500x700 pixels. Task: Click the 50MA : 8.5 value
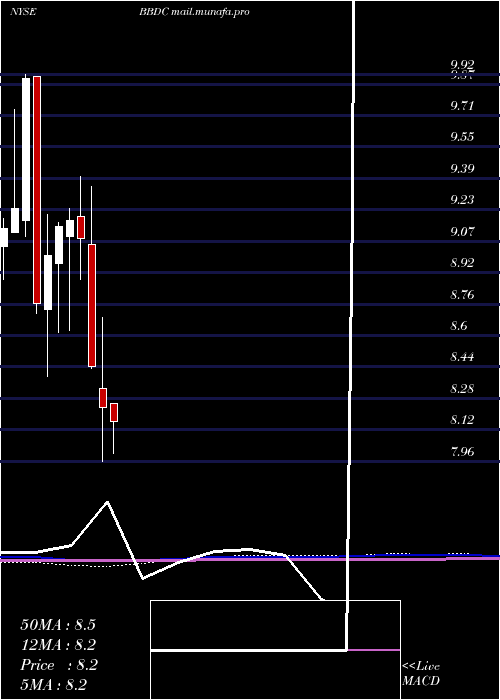click(x=58, y=625)
